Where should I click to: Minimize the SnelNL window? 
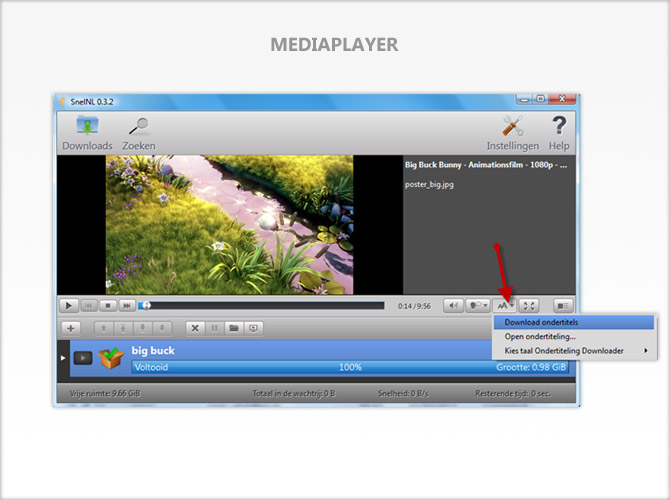click(525, 99)
